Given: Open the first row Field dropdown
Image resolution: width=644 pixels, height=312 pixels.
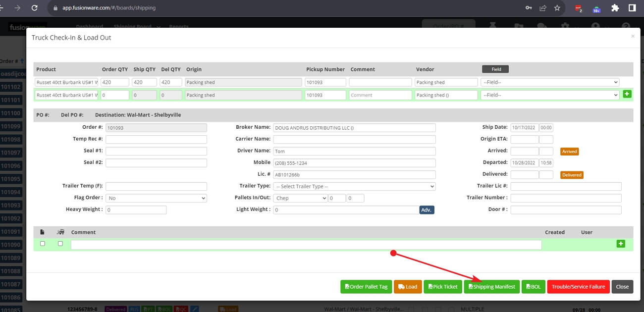Looking at the screenshot, I should [550, 82].
